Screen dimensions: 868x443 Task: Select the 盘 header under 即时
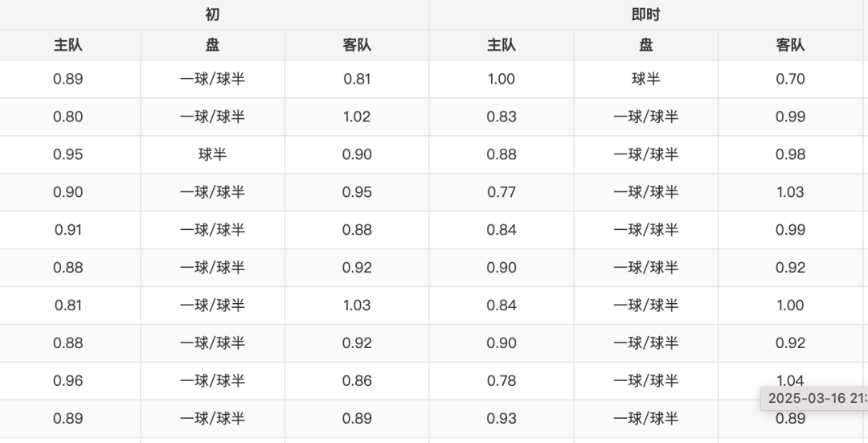point(645,45)
